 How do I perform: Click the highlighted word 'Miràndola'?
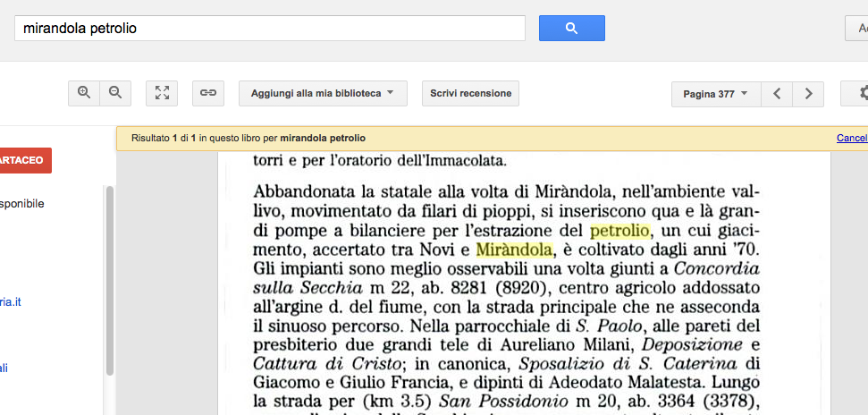[515, 250]
